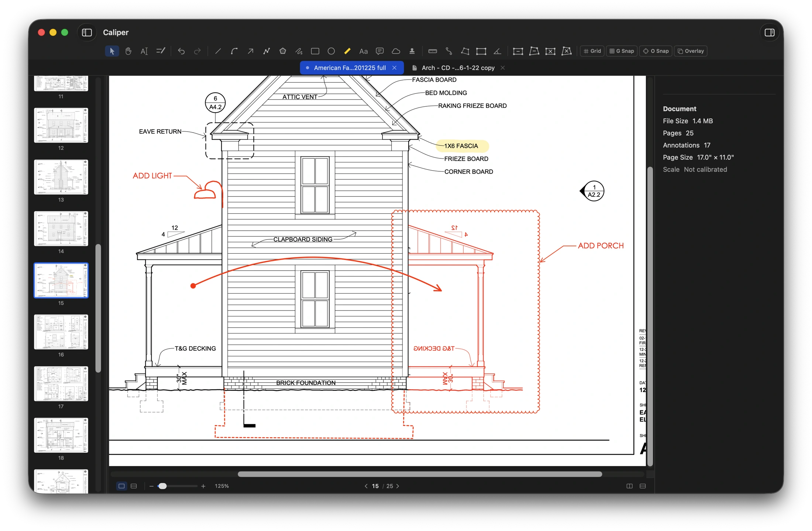This screenshot has height=531, width=812.
Task: Open page 17 thumbnail
Action: (x=61, y=384)
